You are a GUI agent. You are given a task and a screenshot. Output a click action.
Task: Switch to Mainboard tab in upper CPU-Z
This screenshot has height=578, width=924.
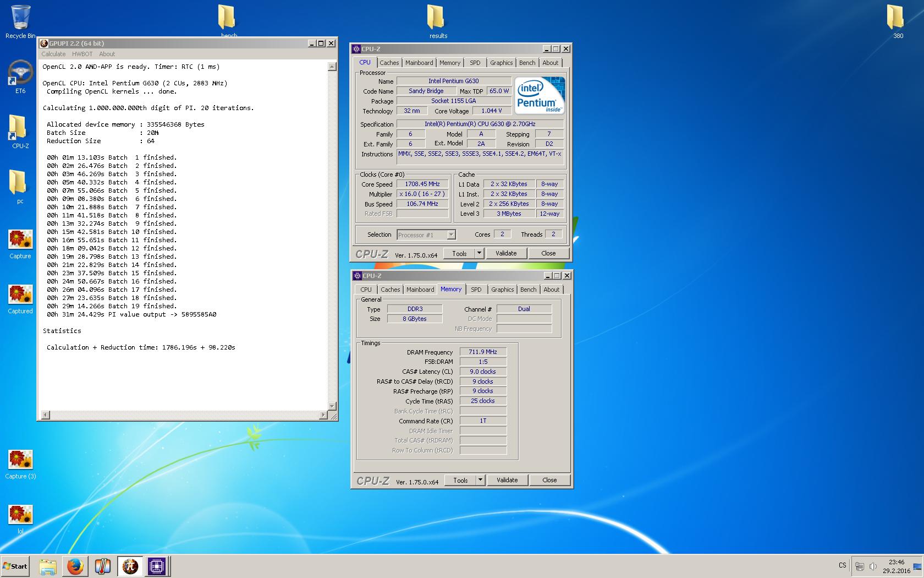pos(419,63)
